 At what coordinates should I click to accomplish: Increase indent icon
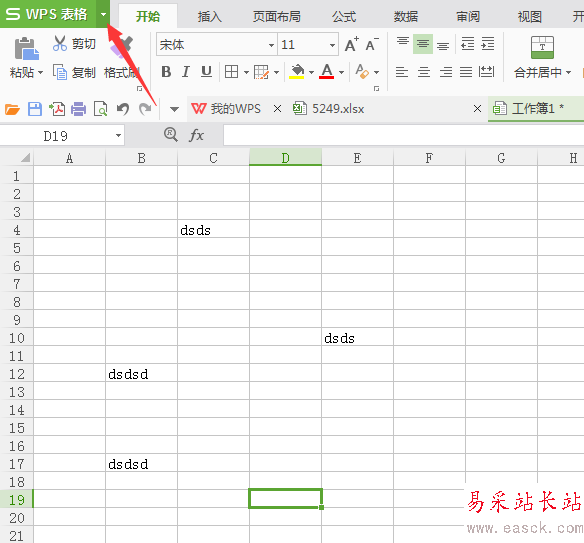click(488, 44)
